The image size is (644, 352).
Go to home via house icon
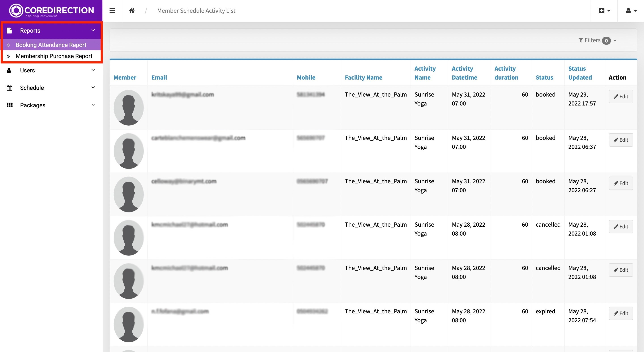132,11
